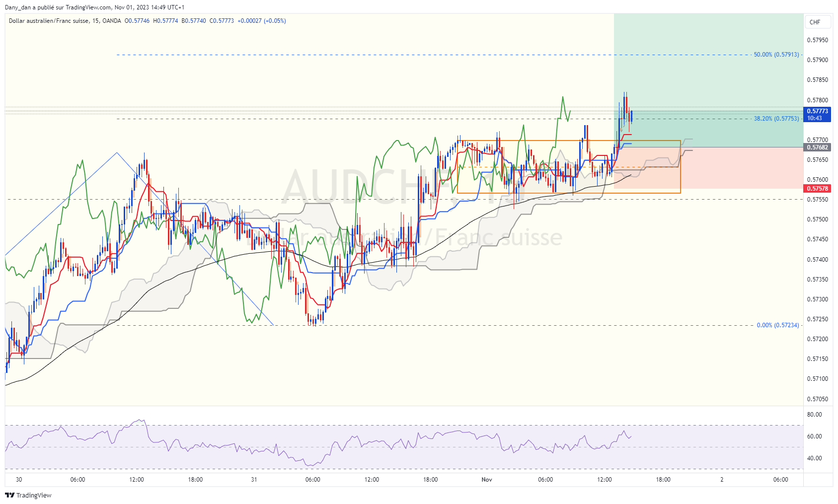Click the author name Dany_dan

(18, 7)
